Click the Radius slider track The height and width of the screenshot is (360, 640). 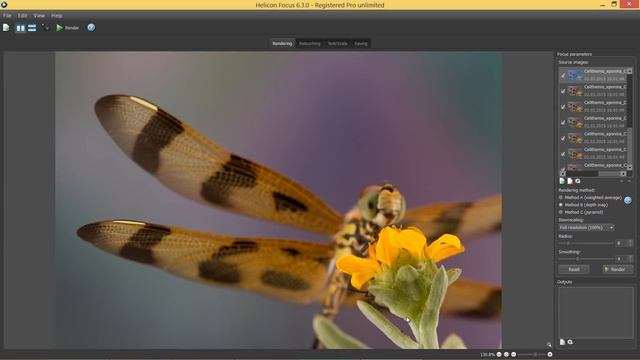586,243
